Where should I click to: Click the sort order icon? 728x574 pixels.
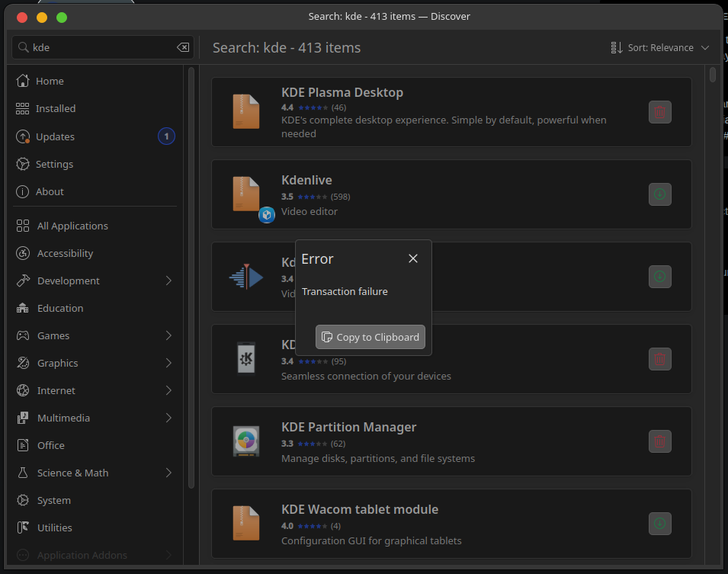tap(617, 48)
